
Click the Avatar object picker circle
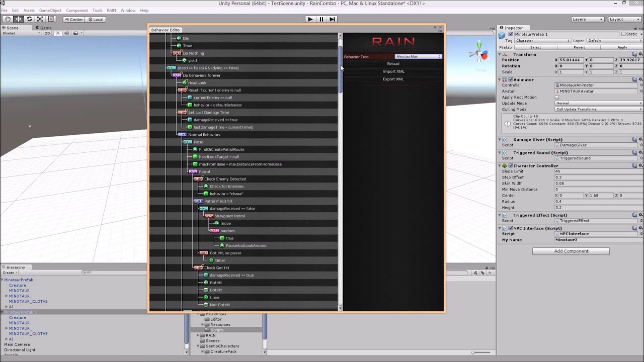click(641, 92)
